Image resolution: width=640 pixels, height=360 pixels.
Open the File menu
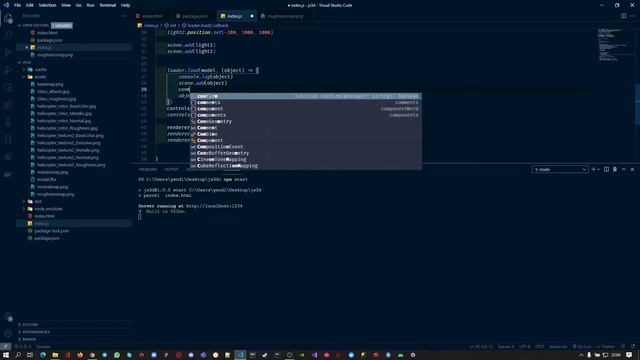tap(18, 5)
